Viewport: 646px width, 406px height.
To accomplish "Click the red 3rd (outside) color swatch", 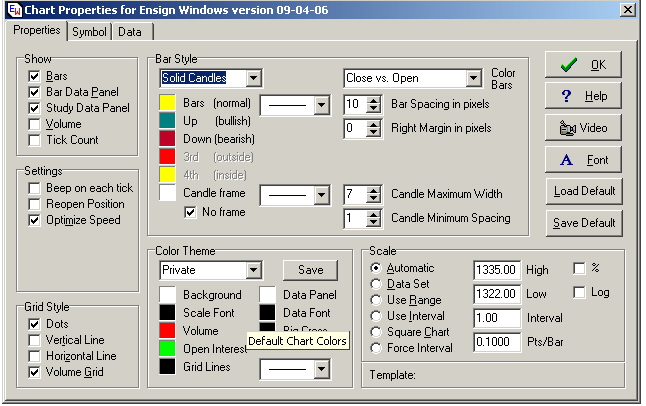I will [x=167, y=157].
